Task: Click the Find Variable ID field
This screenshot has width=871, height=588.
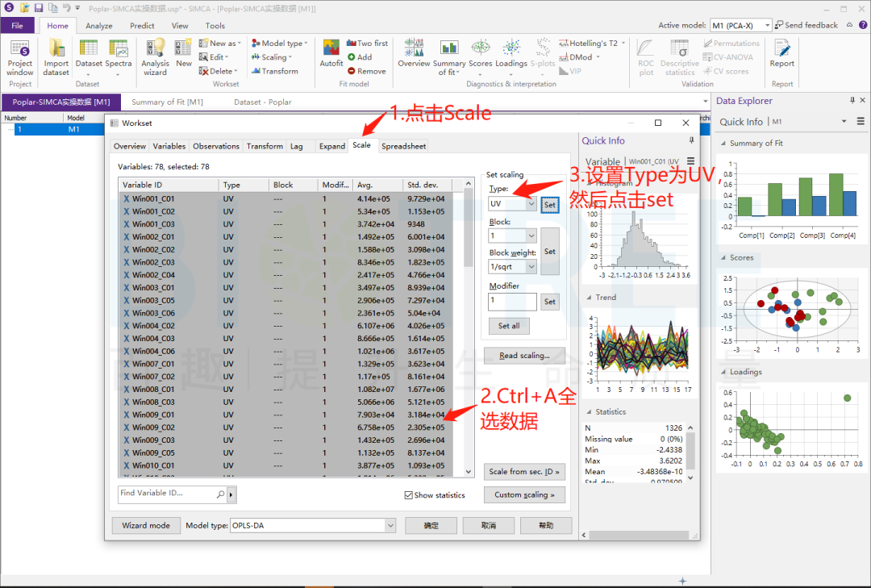Action: coord(167,494)
